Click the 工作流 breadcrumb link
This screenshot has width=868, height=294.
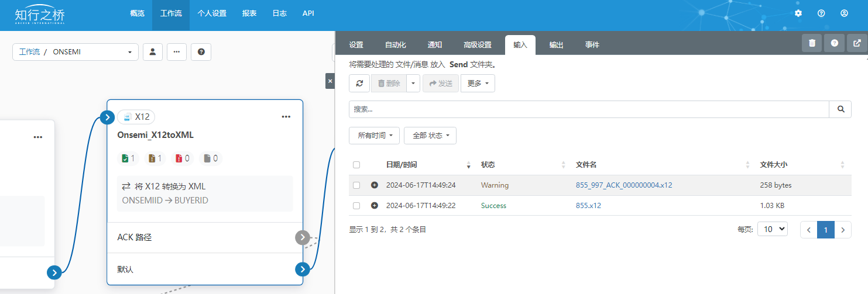(29, 52)
